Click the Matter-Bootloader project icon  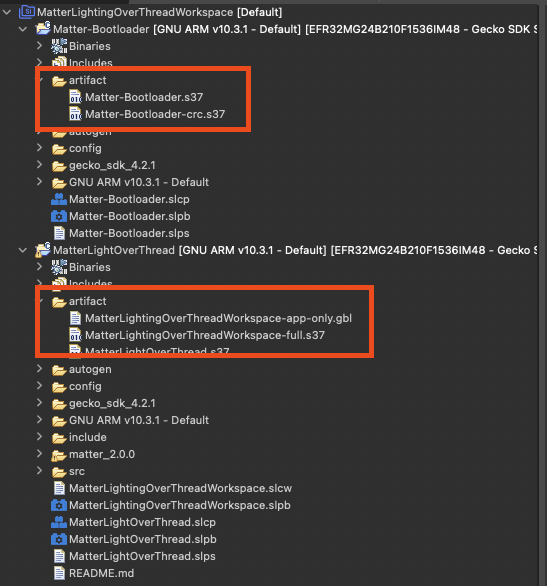(x=43, y=29)
